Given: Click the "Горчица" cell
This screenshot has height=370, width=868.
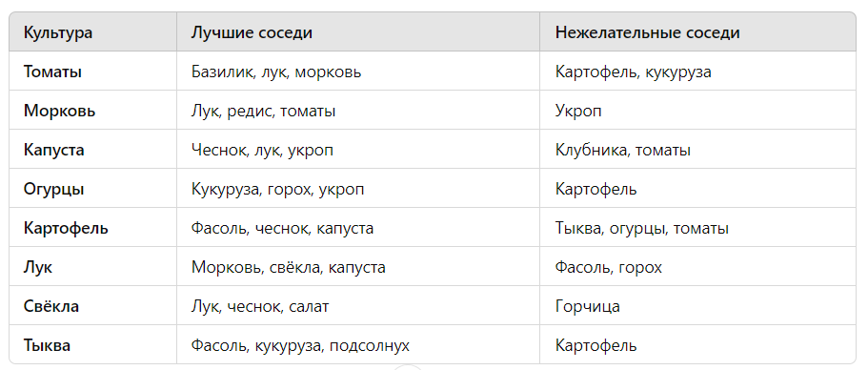Looking at the screenshot, I should [587, 306].
